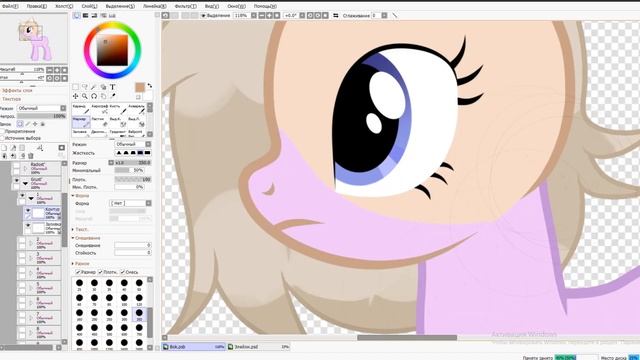
Task: Select the rectangular selection tool
Action: (x=76, y=87)
